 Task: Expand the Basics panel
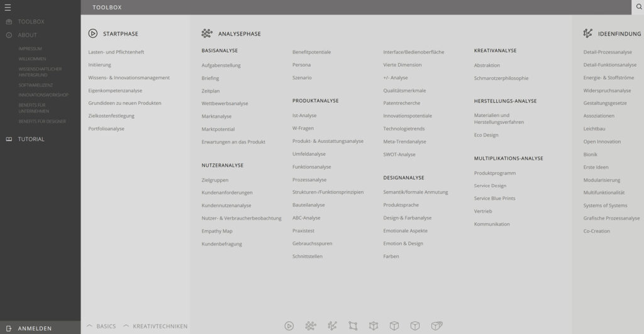tap(101, 326)
